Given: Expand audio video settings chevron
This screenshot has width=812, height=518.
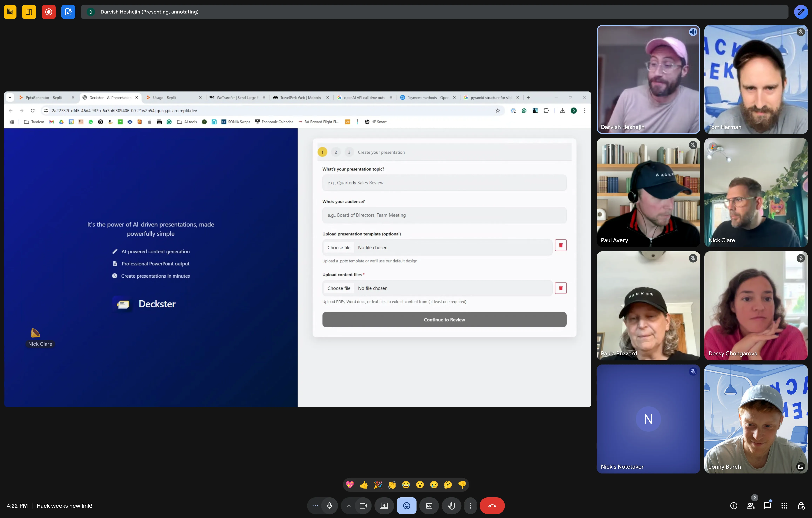Looking at the screenshot, I should (x=349, y=506).
